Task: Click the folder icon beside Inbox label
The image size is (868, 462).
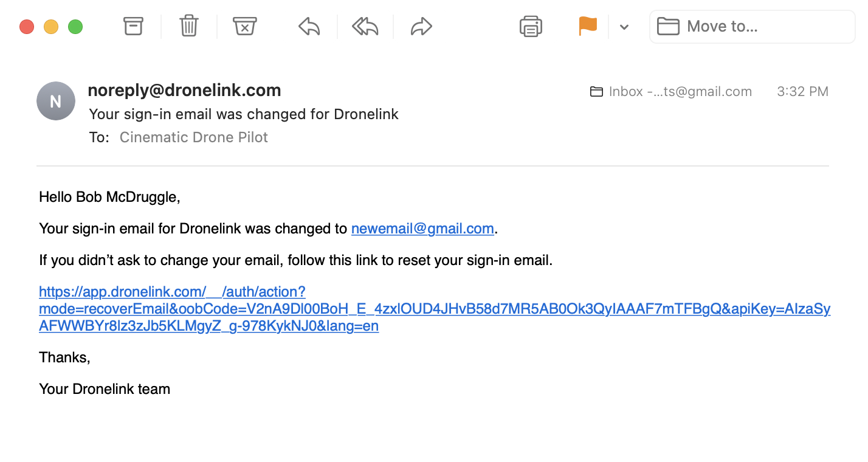Action: [597, 92]
